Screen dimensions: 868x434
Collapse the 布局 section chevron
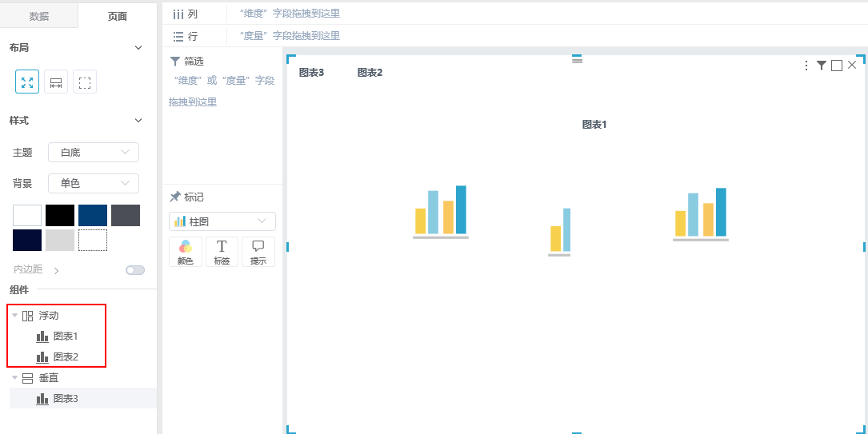138,48
